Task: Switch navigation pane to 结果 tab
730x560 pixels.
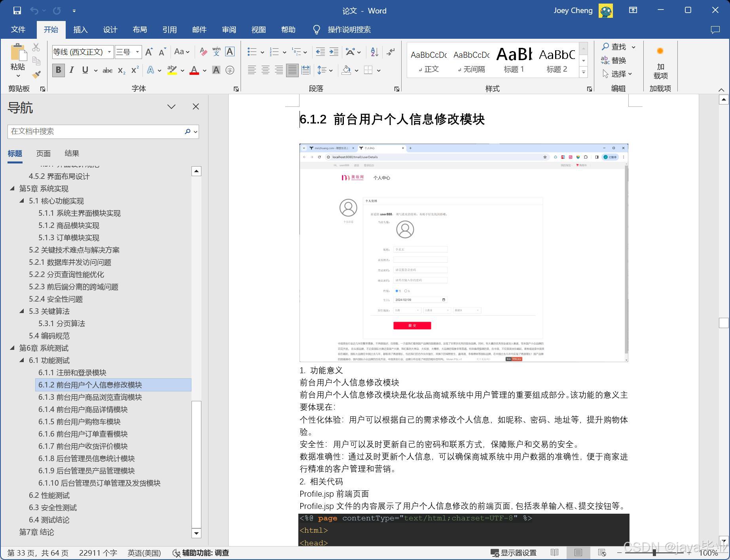Action: 72,154
